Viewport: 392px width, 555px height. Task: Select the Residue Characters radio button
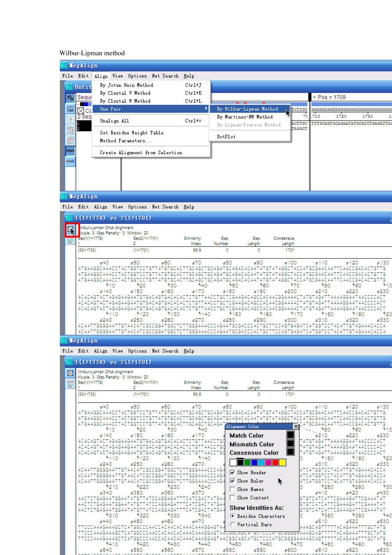pos(233,516)
